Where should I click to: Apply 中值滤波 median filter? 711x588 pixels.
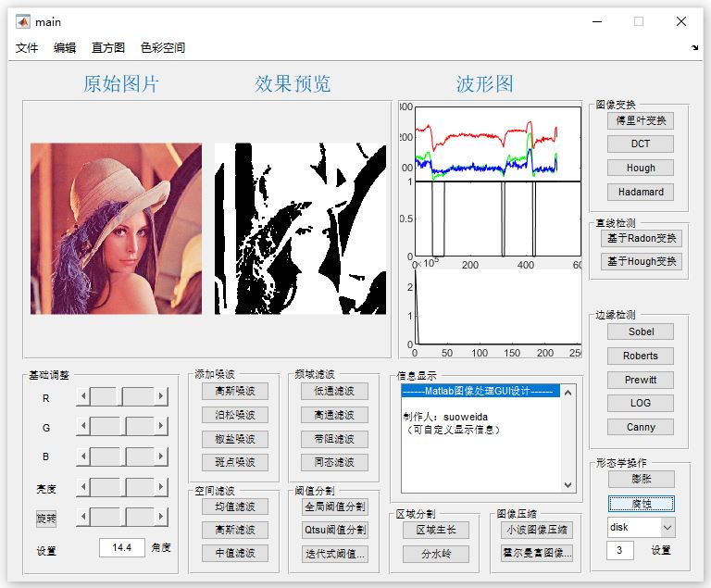tap(235, 553)
